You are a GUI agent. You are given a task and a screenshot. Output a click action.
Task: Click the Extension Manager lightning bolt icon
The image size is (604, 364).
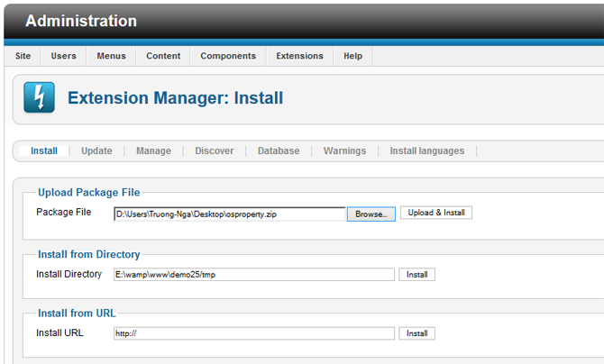(39, 97)
